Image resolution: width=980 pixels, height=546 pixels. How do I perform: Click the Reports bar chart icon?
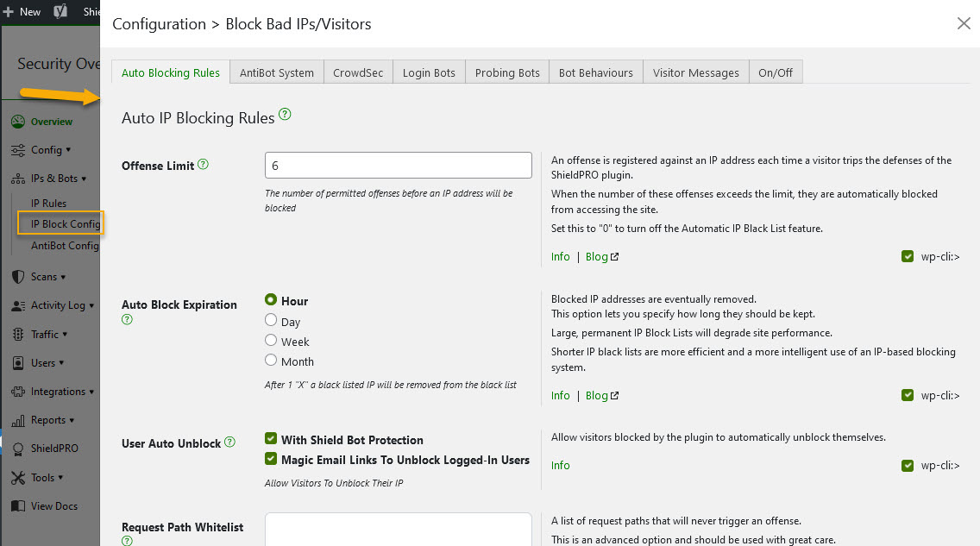pyautogui.click(x=18, y=420)
